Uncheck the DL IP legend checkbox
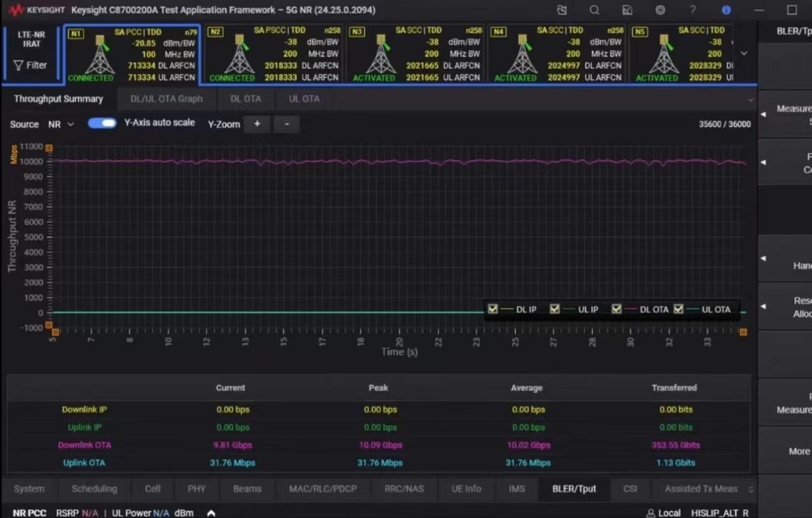Viewport: 812px width, 518px height. point(493,309)
